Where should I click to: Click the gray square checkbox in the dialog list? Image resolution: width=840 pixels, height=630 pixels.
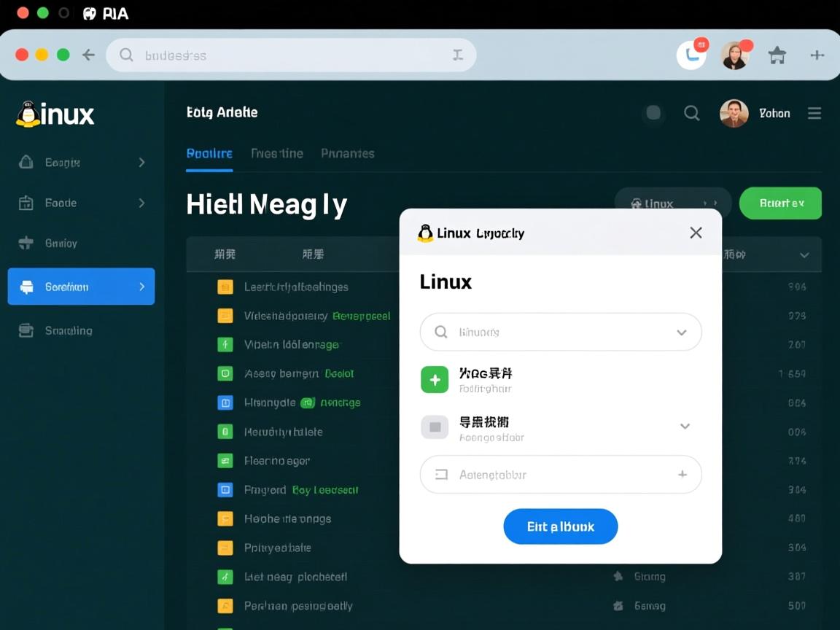(x=435, y=426)
